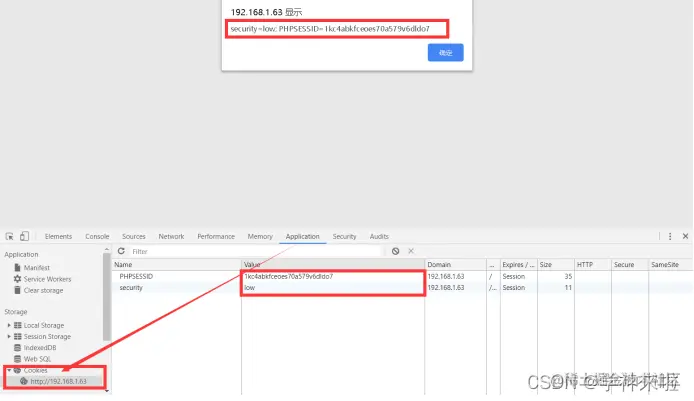Select the security cookie name cell
Viewport: 694px width, 401px height.
(x=177, y=288)
